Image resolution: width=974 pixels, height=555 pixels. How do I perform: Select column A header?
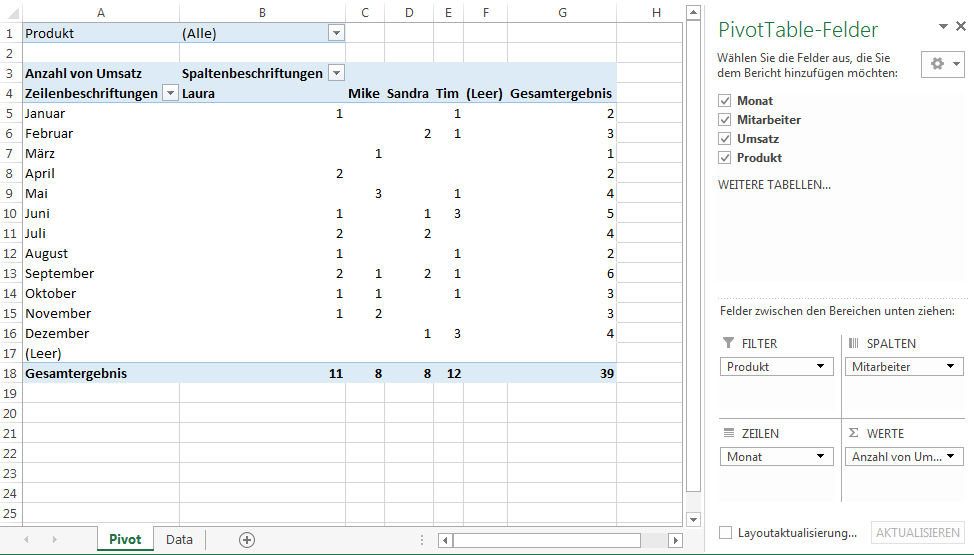point(101,12)
